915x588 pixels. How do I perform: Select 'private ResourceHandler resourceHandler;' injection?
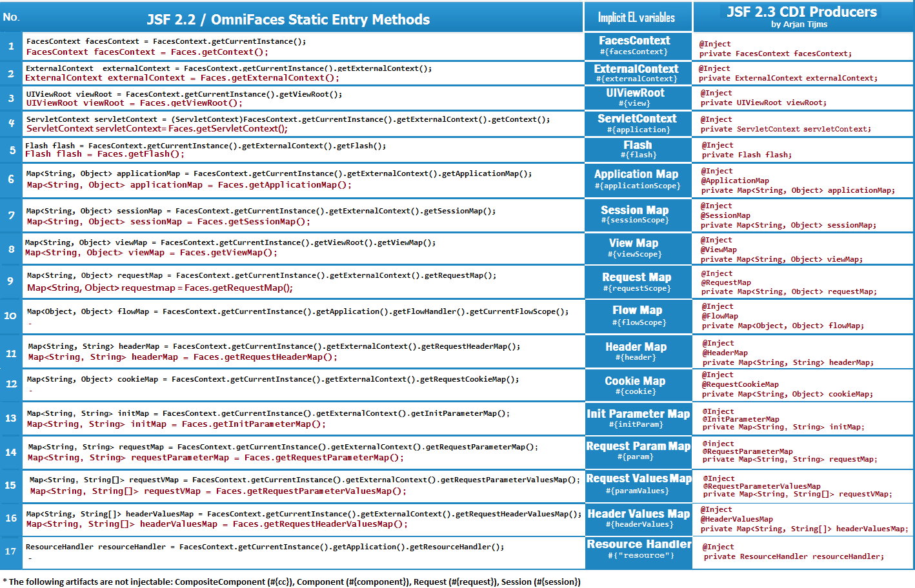pyautogui.click(x=794, y=556)
